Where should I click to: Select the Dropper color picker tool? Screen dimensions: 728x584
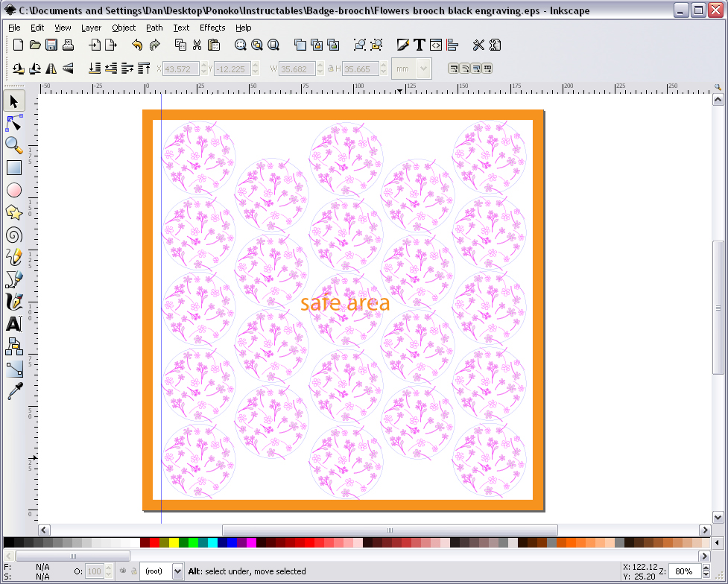tap(14, 391)
